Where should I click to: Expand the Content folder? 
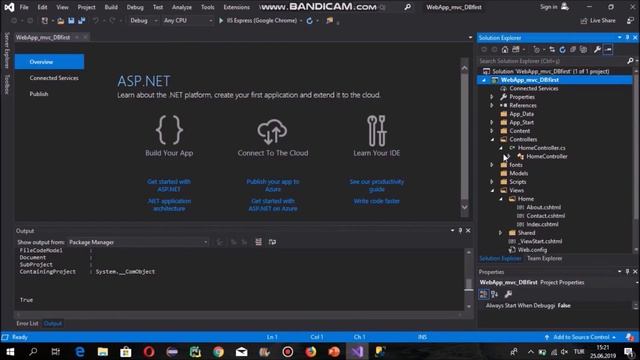[492, 131]
